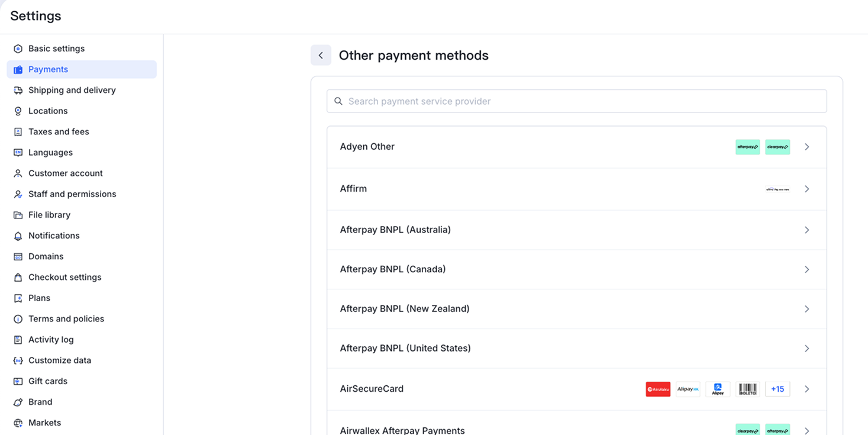Expand Afterpay BNPL (Canada) chevron arrow
This screenshot has height=435, width=868.
pyautogui.click(x=806, y=269)
